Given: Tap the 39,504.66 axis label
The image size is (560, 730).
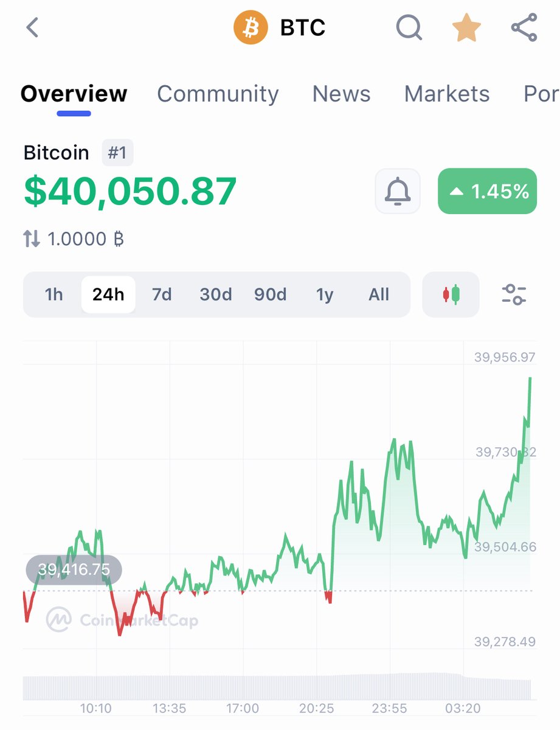Looking at the screenshot, I should pyautogui.click(x=505, y=547).
